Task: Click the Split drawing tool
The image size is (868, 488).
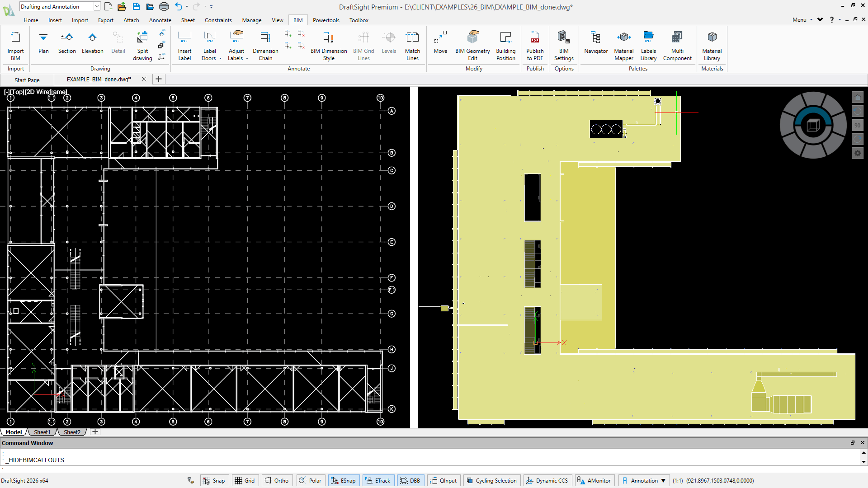Action: point(142,46)
